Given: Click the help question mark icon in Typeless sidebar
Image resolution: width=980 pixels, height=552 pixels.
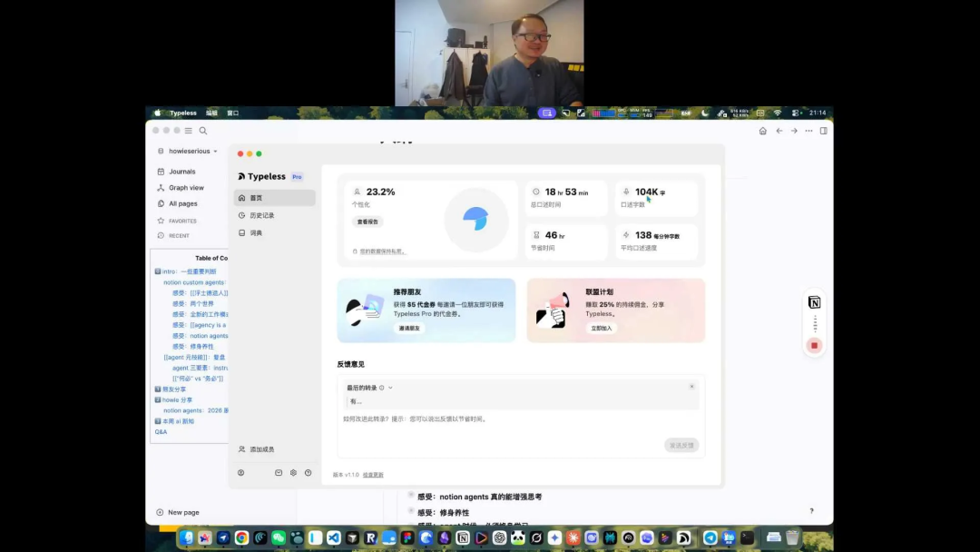Looking at the screenshot, I should tap(309, 473).
